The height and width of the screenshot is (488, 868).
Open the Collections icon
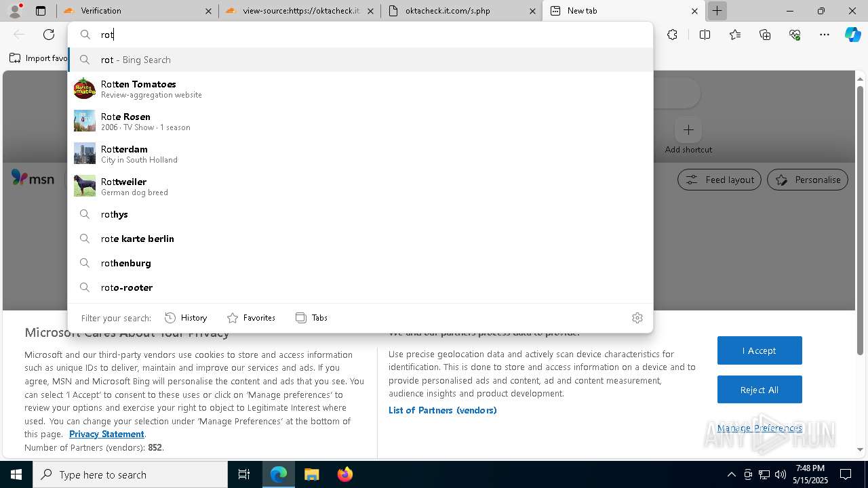[765, 35]
